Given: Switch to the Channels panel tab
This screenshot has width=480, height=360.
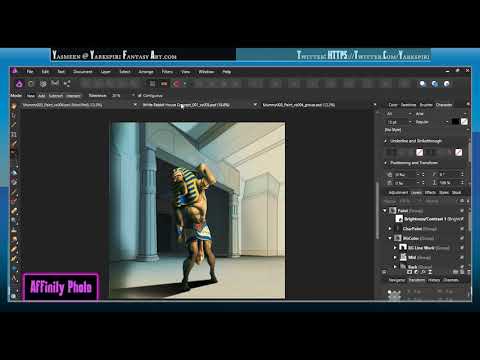Looking at the screenshot, I should tap(451, 280).
